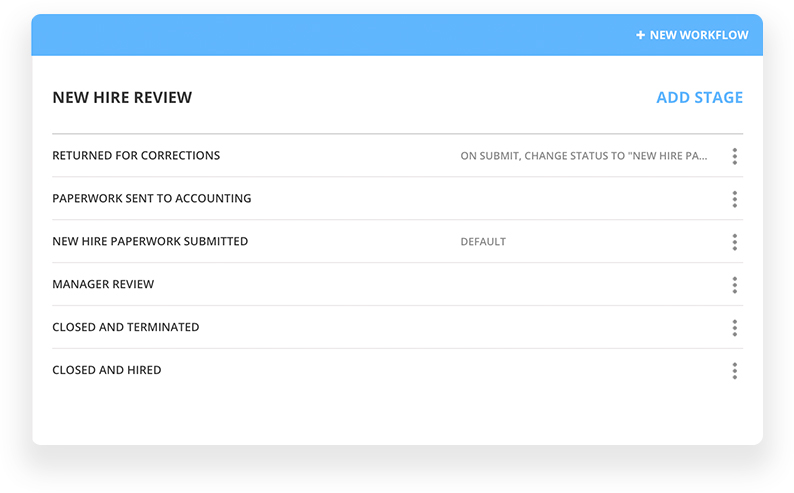Select the Paperwork Sent to Accounting stage
794x493 pixels.
click(152, 198)
